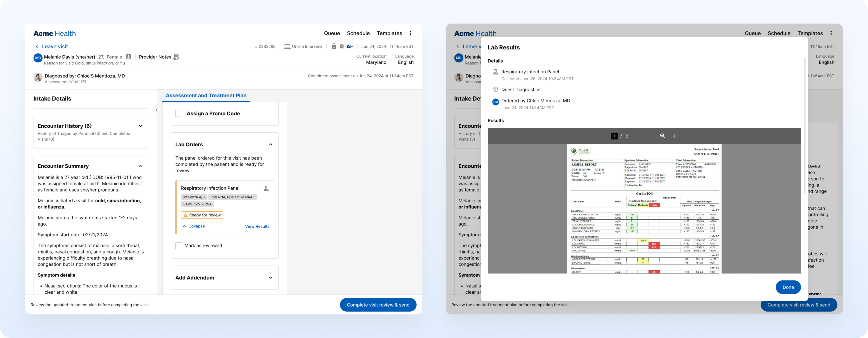The width and height of the screenshot is (868, 338).
Task: Expand the Add Addendum section chevron
Action: 271,278
